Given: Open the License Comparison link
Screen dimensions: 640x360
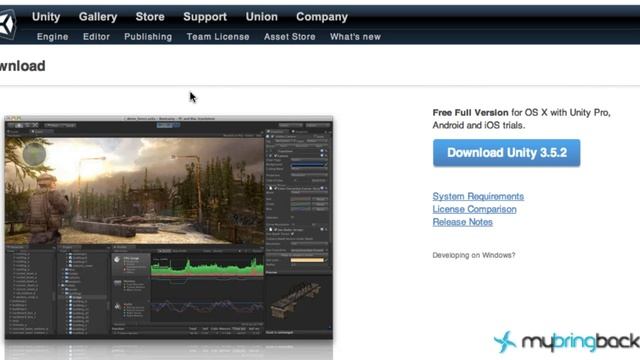Looking at the screenshot, I should click(x=474, y=209).
